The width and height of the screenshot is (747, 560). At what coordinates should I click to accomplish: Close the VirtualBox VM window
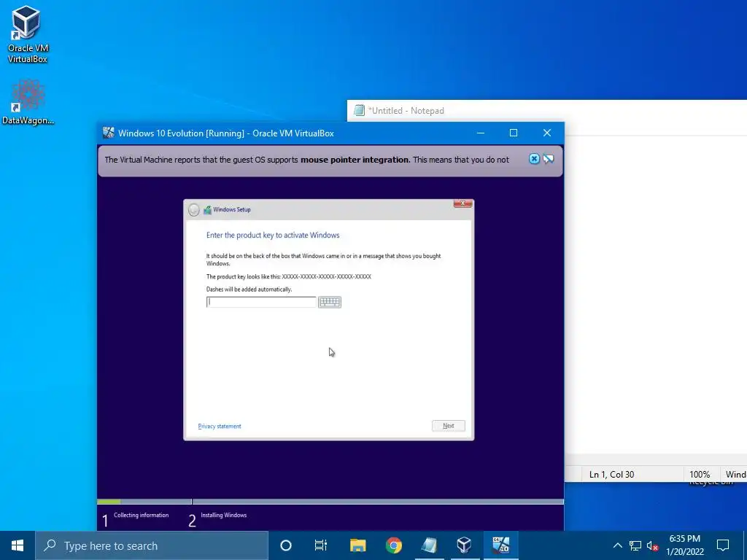tap(547, 133)
